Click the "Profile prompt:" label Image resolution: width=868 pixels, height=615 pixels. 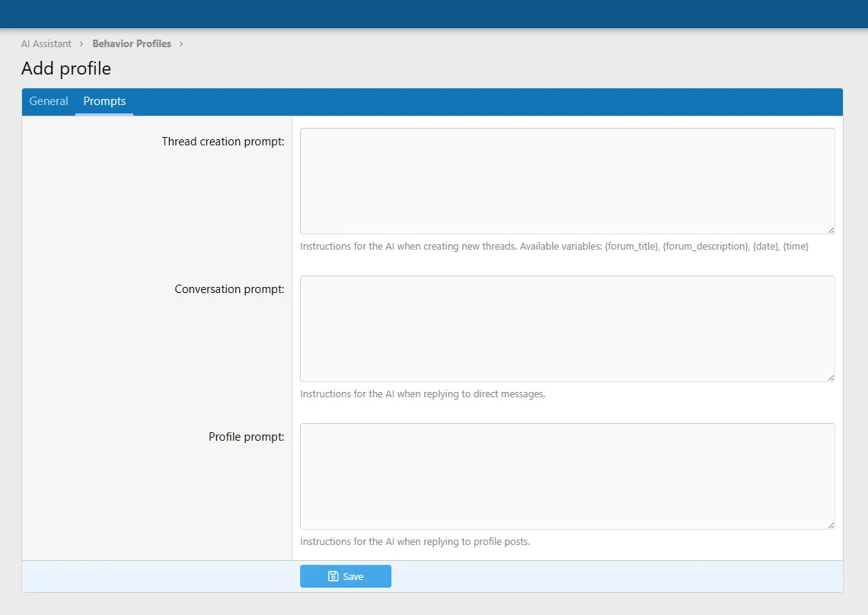pos(246,437)
